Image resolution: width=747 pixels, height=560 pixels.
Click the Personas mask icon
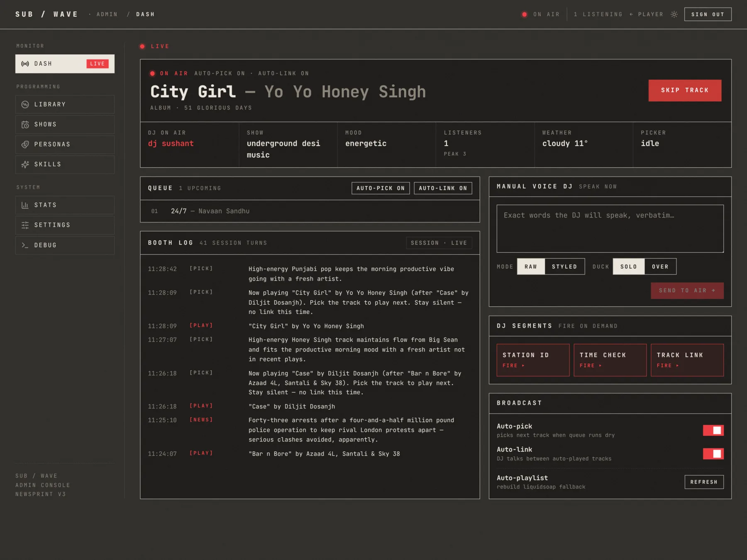(25, 144)
